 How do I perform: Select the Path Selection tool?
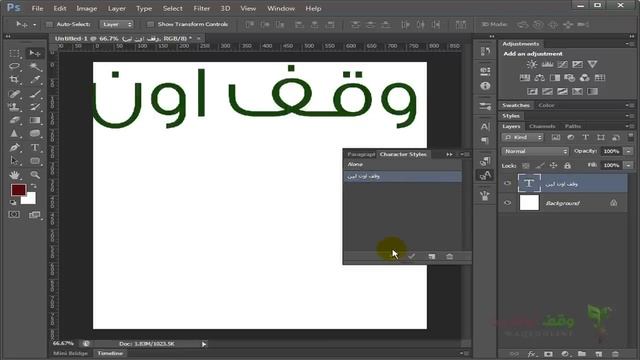pos(15,160)
